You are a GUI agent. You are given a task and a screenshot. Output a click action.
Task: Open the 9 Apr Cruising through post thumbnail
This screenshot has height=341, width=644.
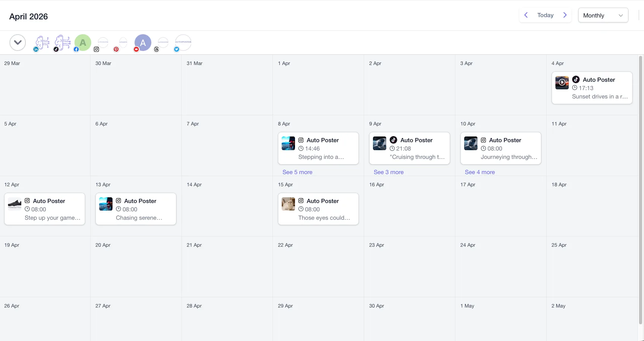click(x=379, y=143)
